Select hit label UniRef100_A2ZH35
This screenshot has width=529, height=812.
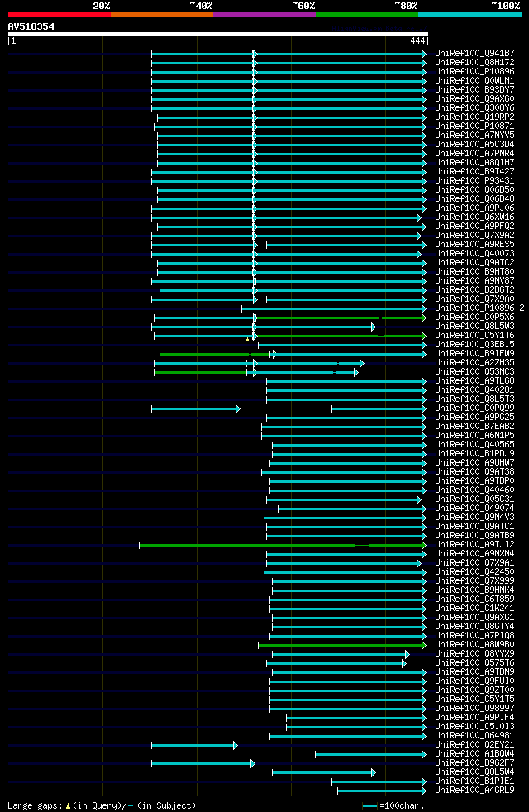(x=474, y=362)
